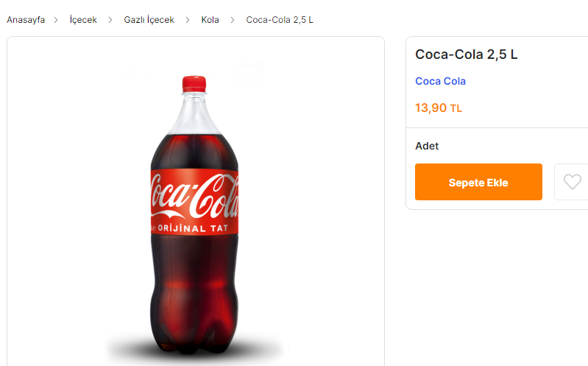Click the chevron after Kola breadcrumb

[x=233, y=20]
